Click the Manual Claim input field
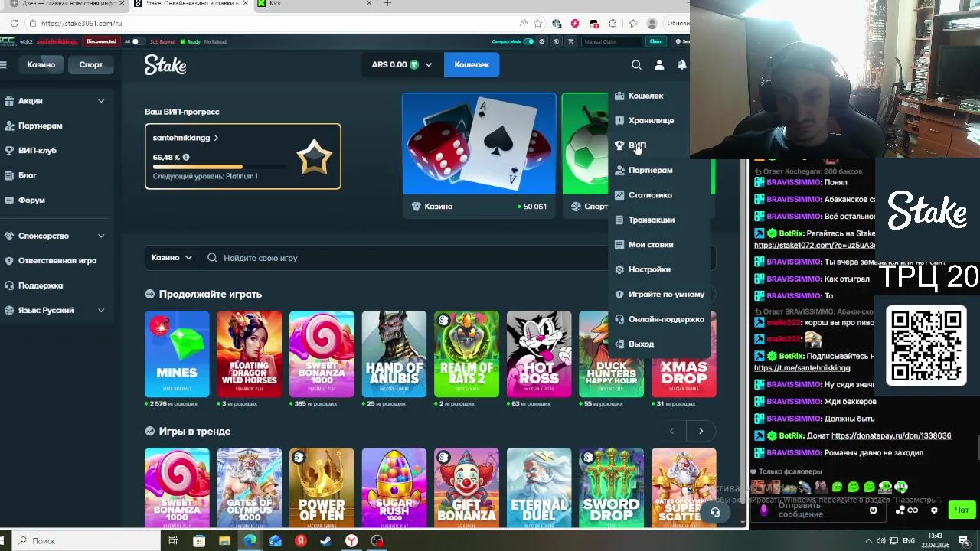The height and width of the screenshot is (551, 980). tap(612, 41)
